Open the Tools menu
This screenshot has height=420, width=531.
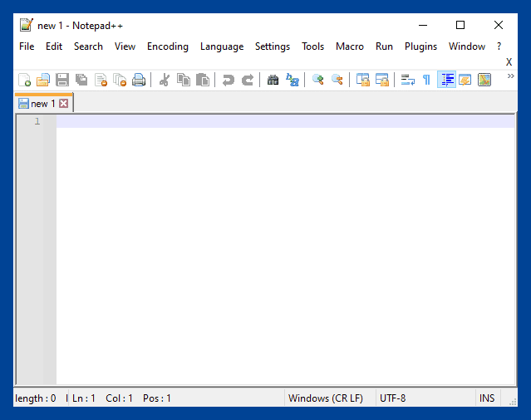click(313, 46)
